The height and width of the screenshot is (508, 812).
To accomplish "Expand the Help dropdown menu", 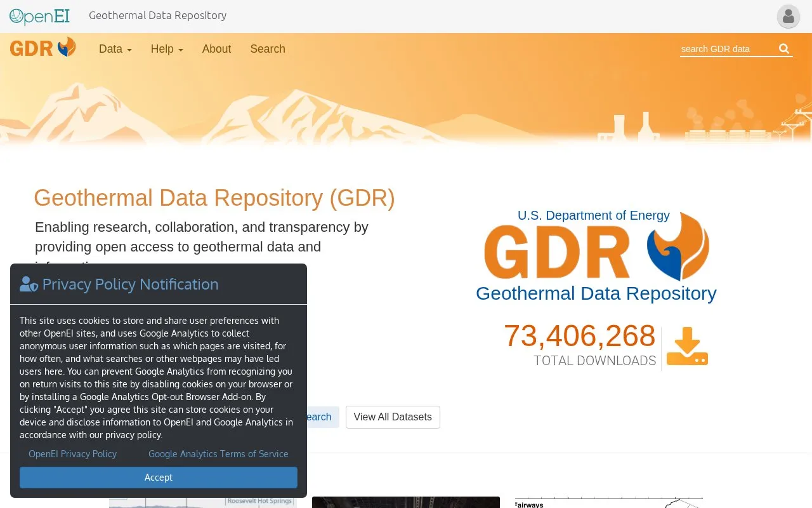I will click(167, 49).
